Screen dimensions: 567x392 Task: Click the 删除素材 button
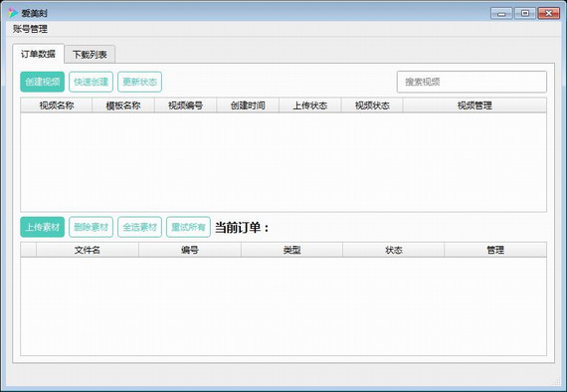pos(92,227)
